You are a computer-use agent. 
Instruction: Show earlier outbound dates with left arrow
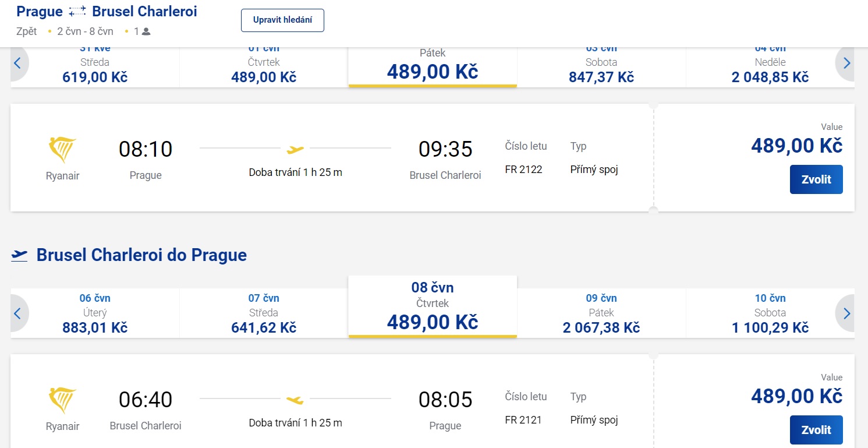coord(17,64)
